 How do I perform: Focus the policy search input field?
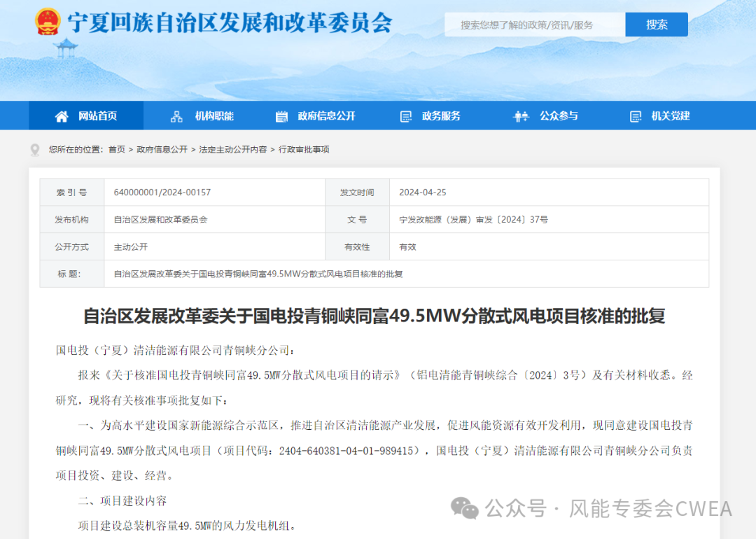[534, 25]
